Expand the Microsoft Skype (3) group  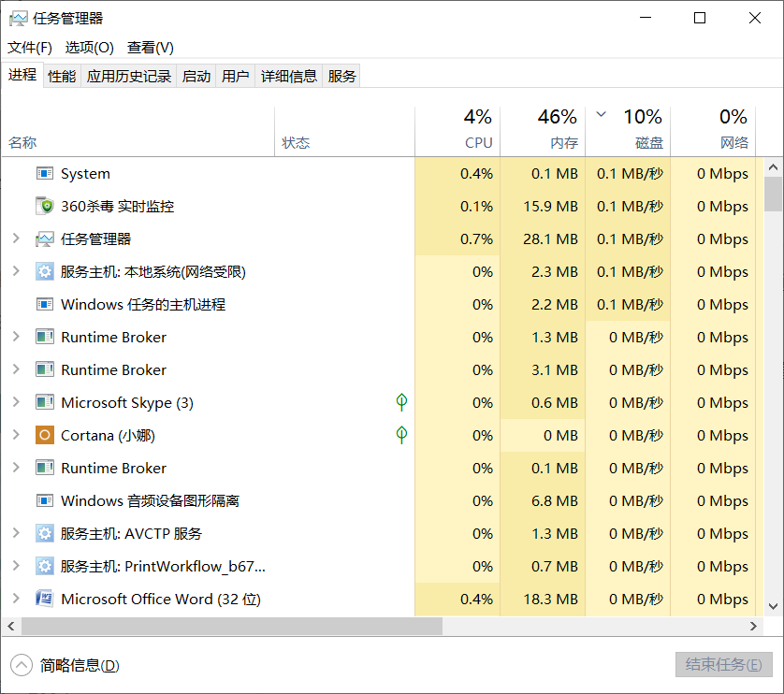(x=16, y=402)
